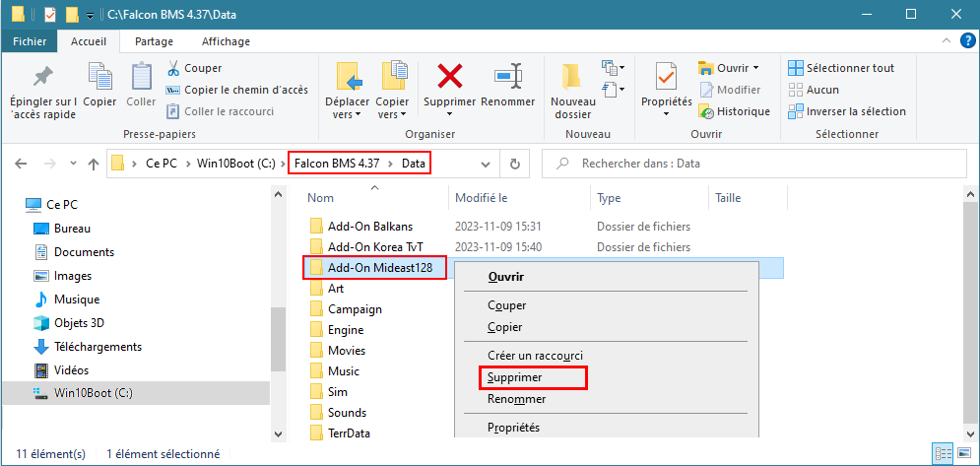This screenshot has width=980, height=466.
Task: Open the Propriétés ribbon icon
Action: pyautogui.click(x=666, y=77)
